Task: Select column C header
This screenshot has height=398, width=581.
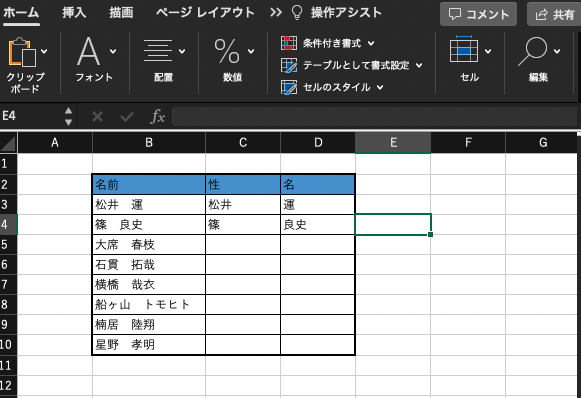Action: click(243, 143)
